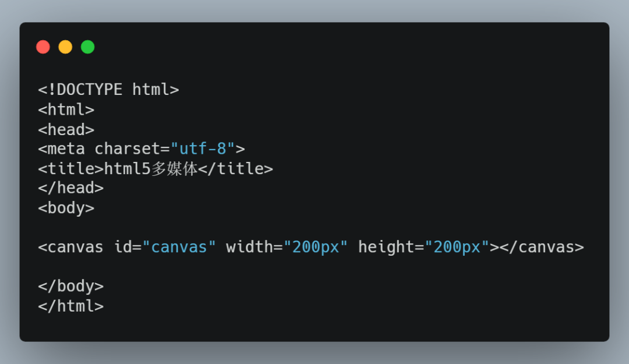Click the title text html5多媒体
The image size is (629, 364).
[151, 169]
